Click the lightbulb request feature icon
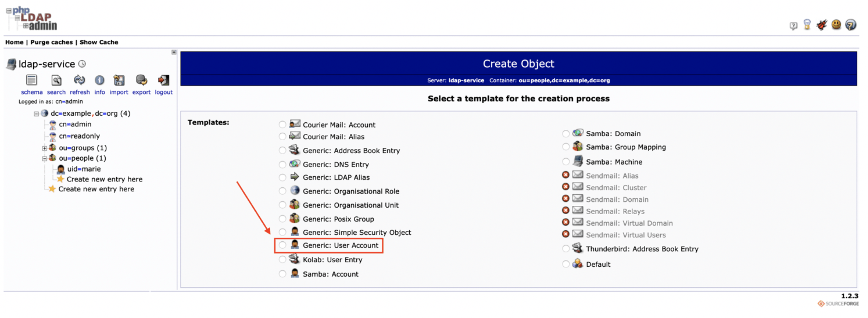The height and width of the screenshot is (318, 868). [x=807, y=25]
